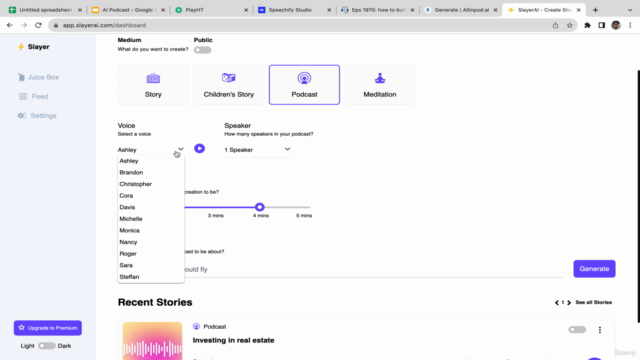Choose Brandon from the voice list

click(x=151, y=172)
